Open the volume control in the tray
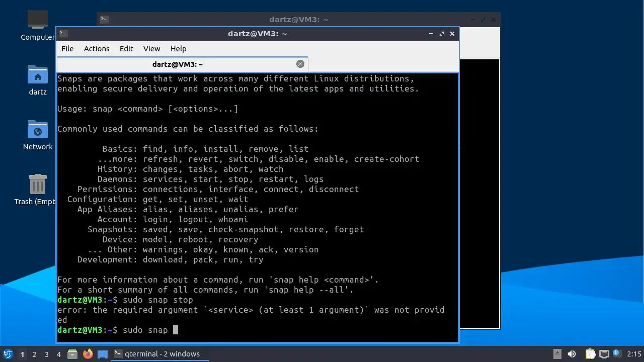 point(572,354)
